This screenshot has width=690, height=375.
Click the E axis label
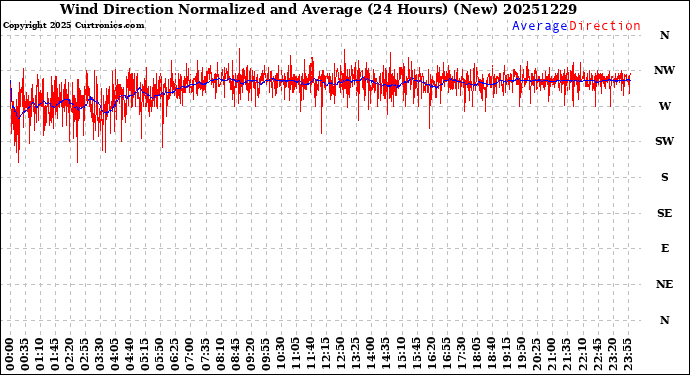point(664,249)
